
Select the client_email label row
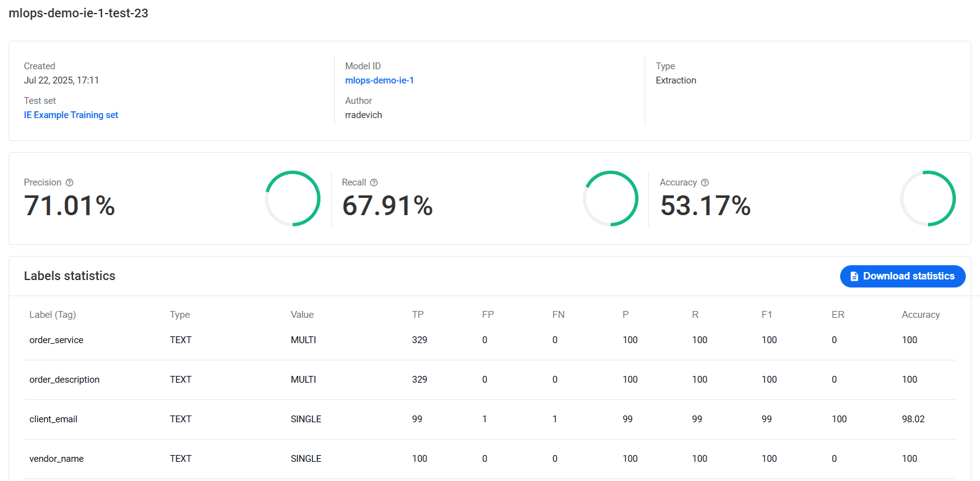tap(490, 419)
